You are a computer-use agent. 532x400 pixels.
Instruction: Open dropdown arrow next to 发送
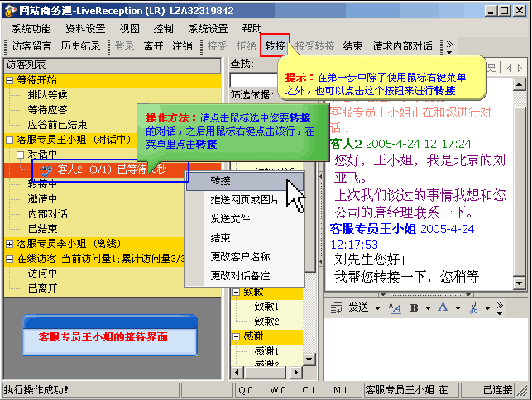(x=377, y=307)
